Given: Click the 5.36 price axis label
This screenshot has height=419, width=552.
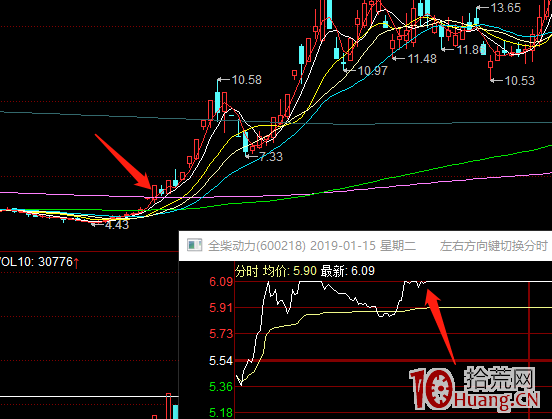Looking at the screenshot, I should tap(221, 387).
